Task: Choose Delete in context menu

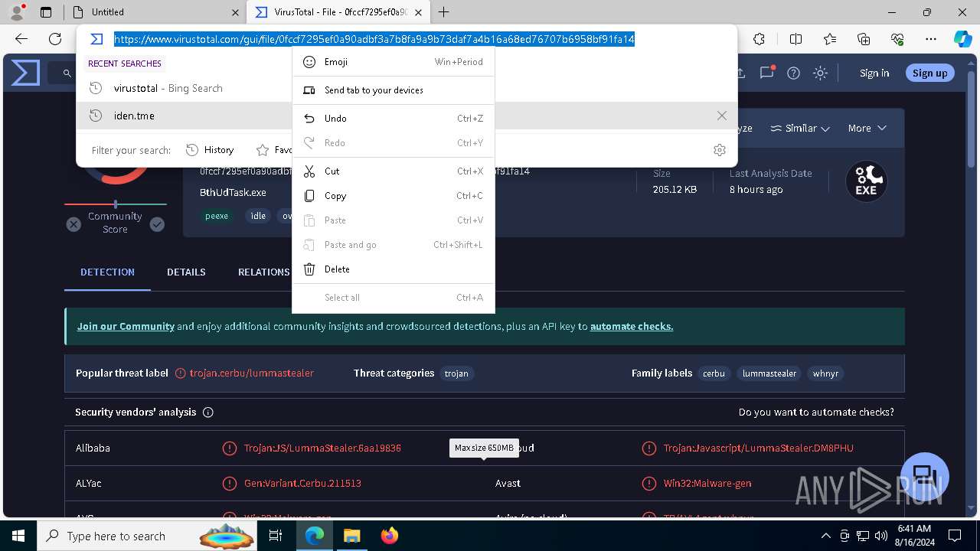Action: (394, 269)
